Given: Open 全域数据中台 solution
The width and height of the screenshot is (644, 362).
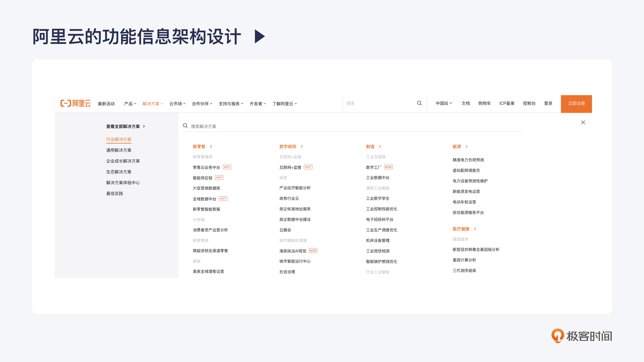Looking at the screenshot, I should (204, 199).
